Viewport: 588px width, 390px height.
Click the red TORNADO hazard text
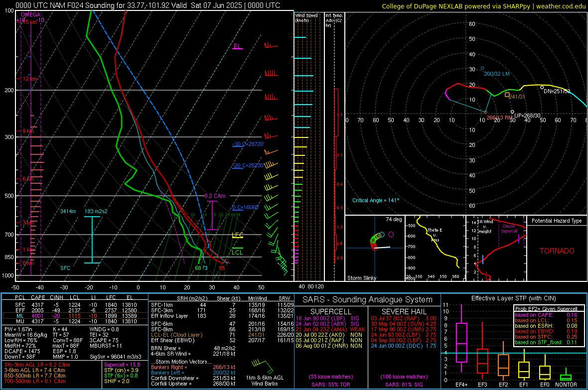(557, 251)
